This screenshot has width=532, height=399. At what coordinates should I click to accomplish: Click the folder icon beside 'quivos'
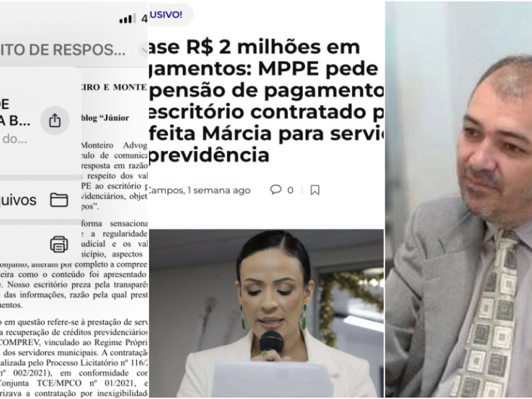[59, 199]
